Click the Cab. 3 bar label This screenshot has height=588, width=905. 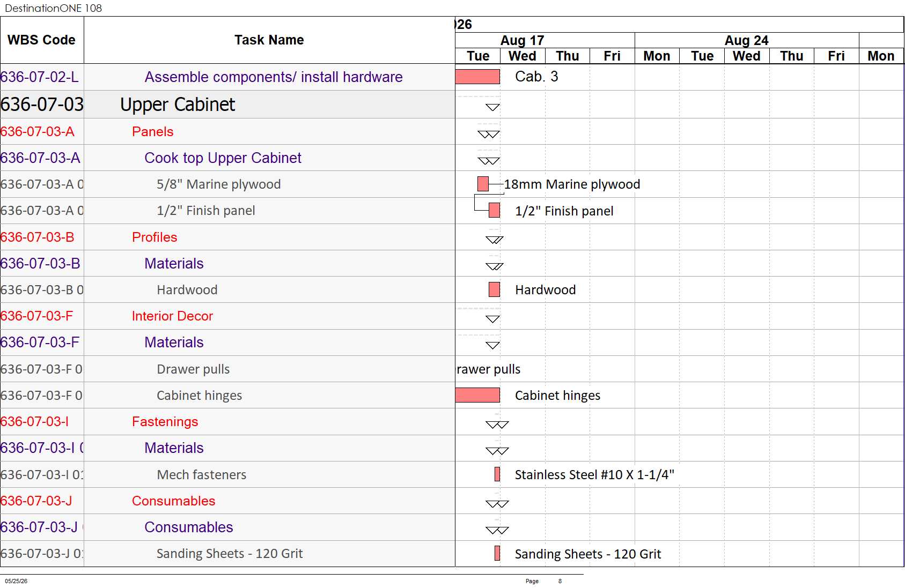(536, 77)
